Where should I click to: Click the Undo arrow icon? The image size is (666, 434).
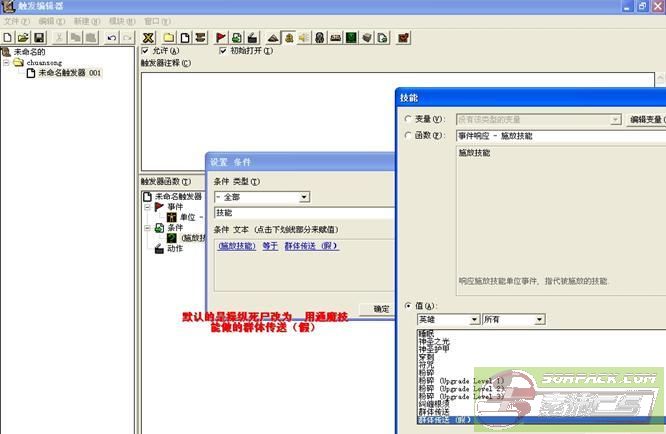coord(111,37)
